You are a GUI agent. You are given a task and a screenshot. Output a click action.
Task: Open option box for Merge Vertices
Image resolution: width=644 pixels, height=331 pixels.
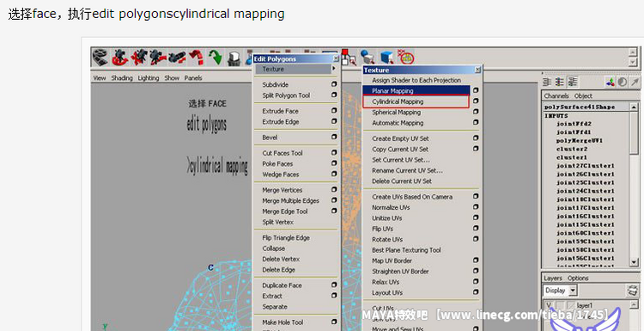(334, 189)
